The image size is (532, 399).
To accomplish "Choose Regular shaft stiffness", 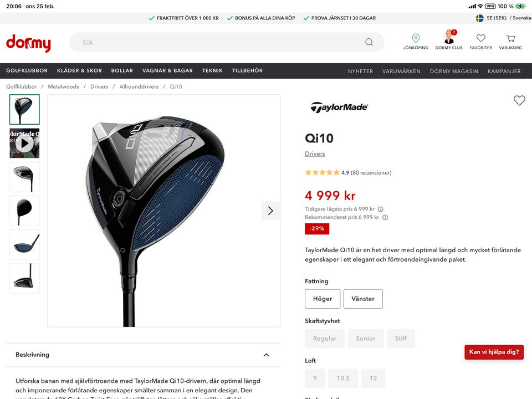I will point(325,338).
